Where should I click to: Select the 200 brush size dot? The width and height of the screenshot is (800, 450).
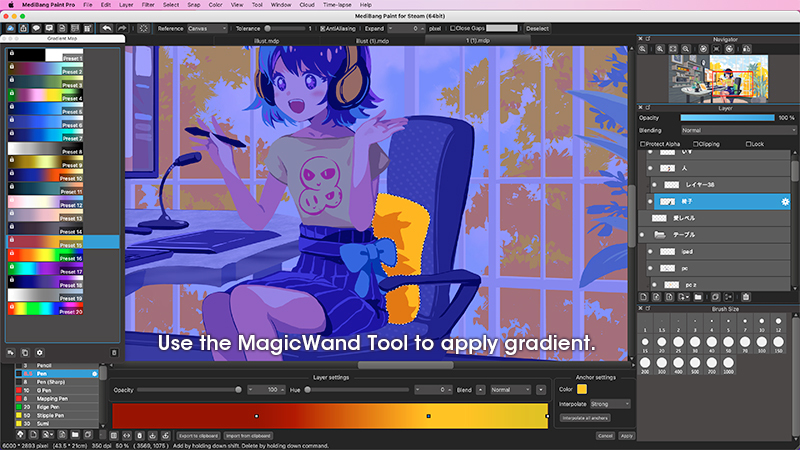[645, 363]
